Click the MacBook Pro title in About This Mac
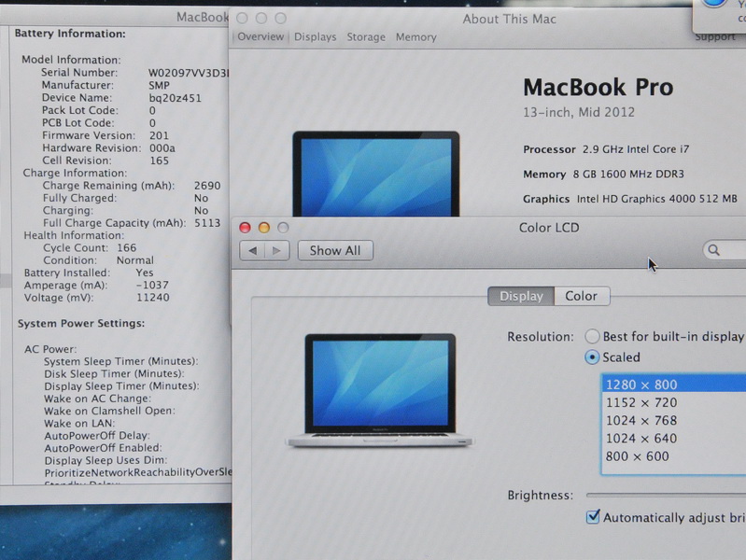Image resolution: width=746 pixels, height=560 pixels. coord(598,88)
